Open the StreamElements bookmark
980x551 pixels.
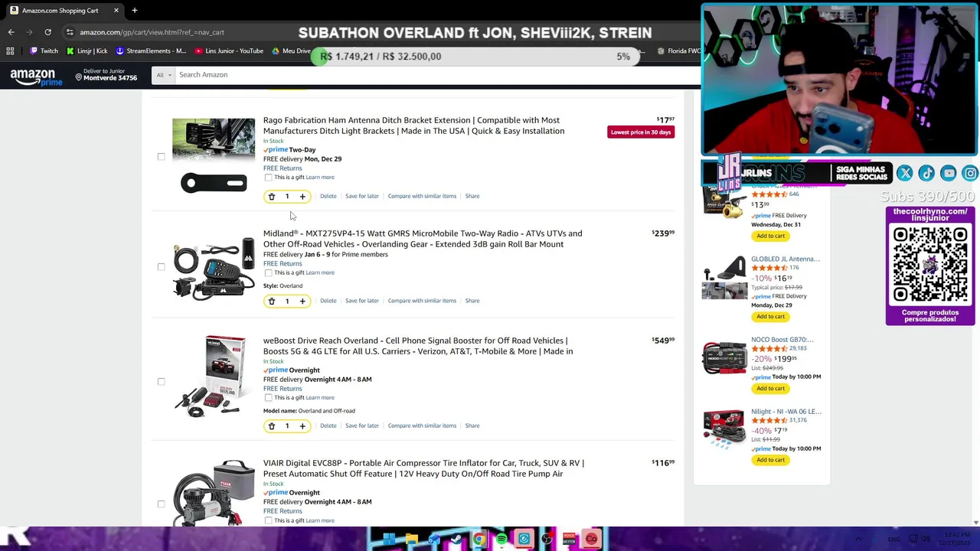151,51
